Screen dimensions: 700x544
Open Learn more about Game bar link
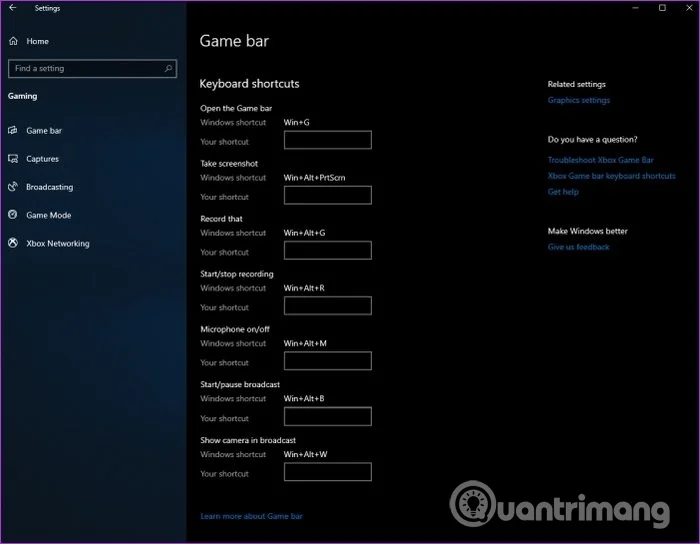click(x=251, y=516)
